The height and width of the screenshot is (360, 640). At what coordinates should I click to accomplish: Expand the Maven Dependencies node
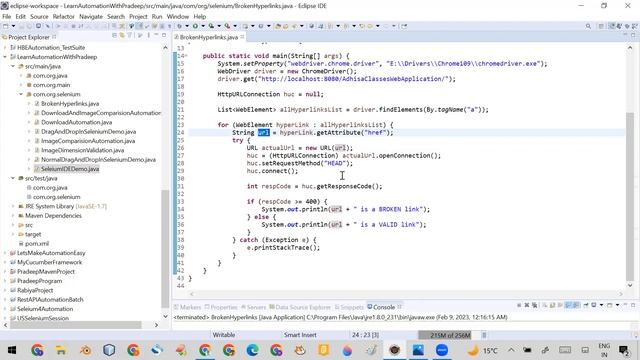[x=13, y=216]
